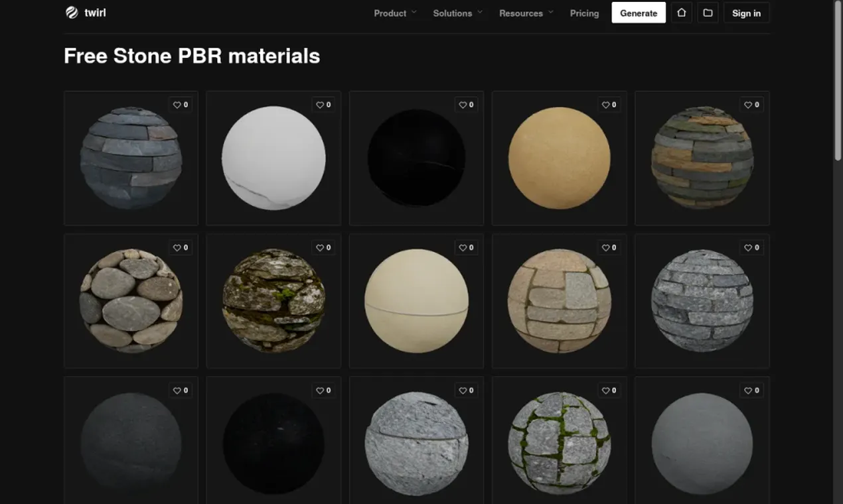Like the black marble sphere in first row

tap(466, 105)
